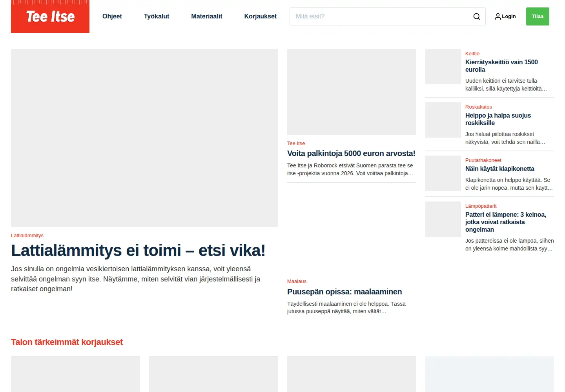Click 'Jos sinulla on ongelmia vesikiertoisen' summary text
This screenshot has width=565, height=392.
pos(136,279)
